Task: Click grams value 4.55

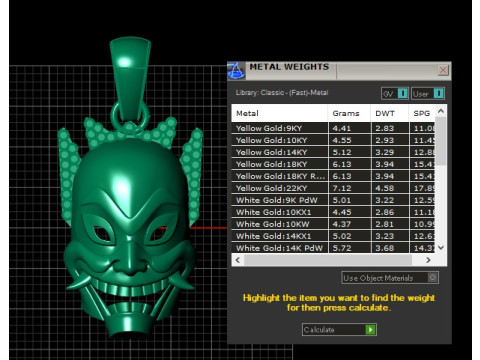Action: coord(342,140)
